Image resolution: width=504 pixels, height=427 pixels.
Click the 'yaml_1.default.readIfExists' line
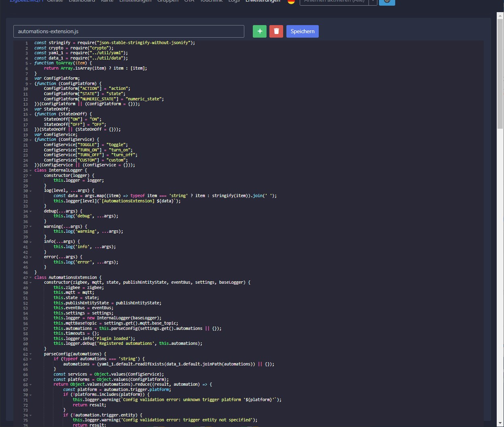click(x=169, y=364)
